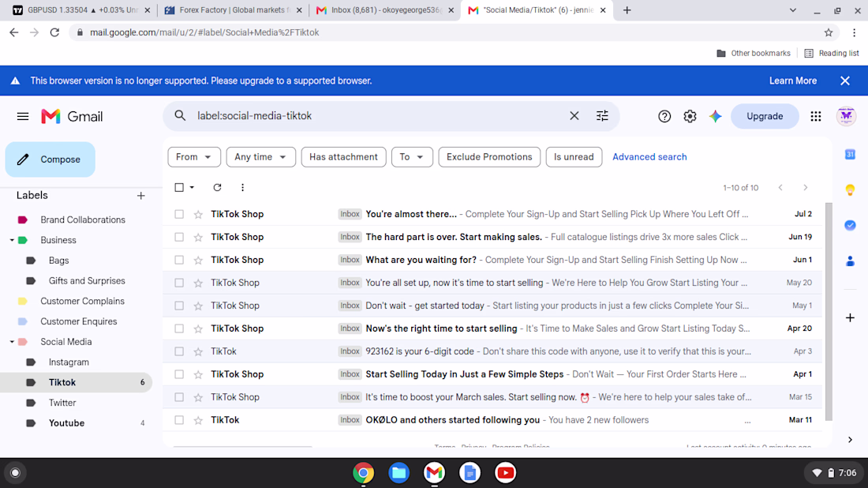Open the Advanced search link
The width and height of the screenshot is (868, 488).
(649, 157)
